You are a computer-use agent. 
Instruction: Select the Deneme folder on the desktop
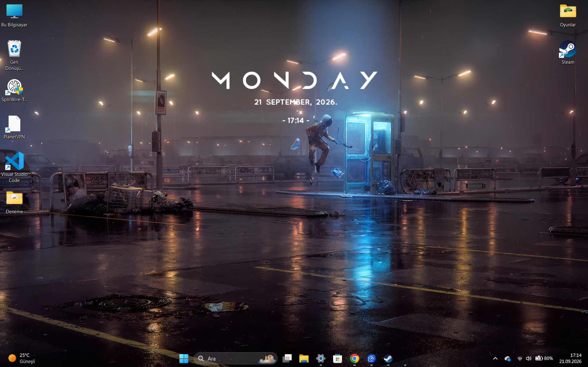14,202
